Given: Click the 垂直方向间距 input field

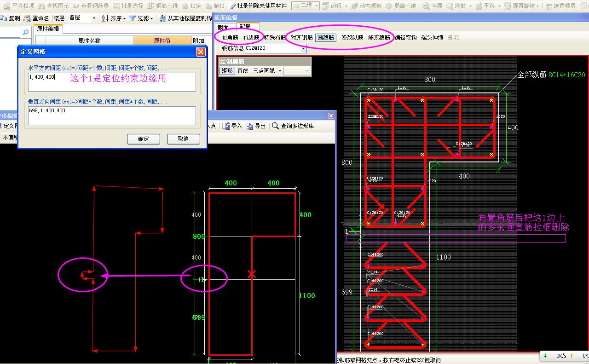Looking at the screenshot, I should 112,116.
